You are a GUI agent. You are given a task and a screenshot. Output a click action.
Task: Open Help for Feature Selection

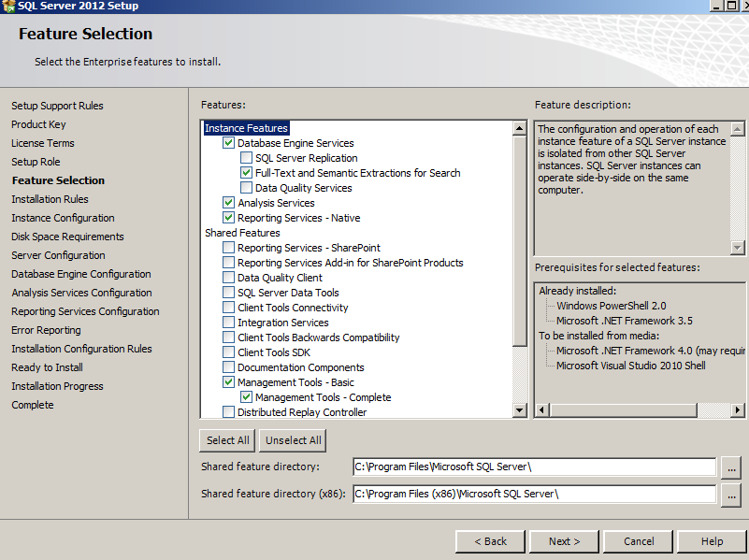click(x=712, y=541)
